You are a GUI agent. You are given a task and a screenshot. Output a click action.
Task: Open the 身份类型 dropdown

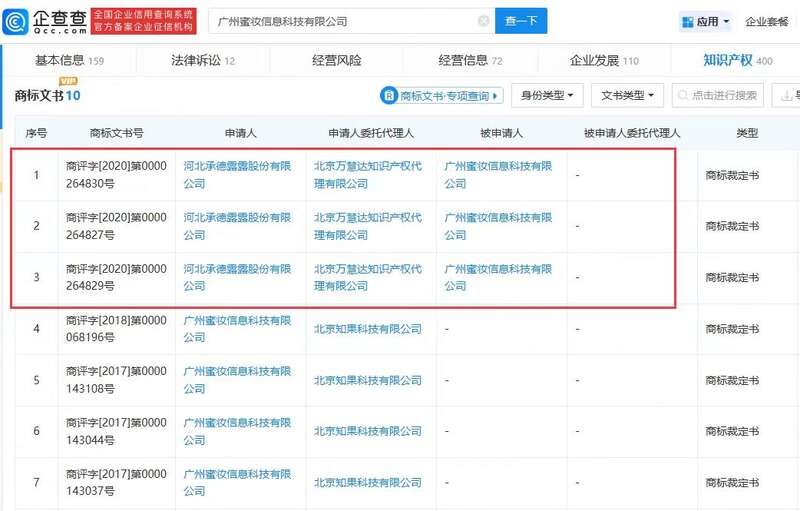click(547, 95)
